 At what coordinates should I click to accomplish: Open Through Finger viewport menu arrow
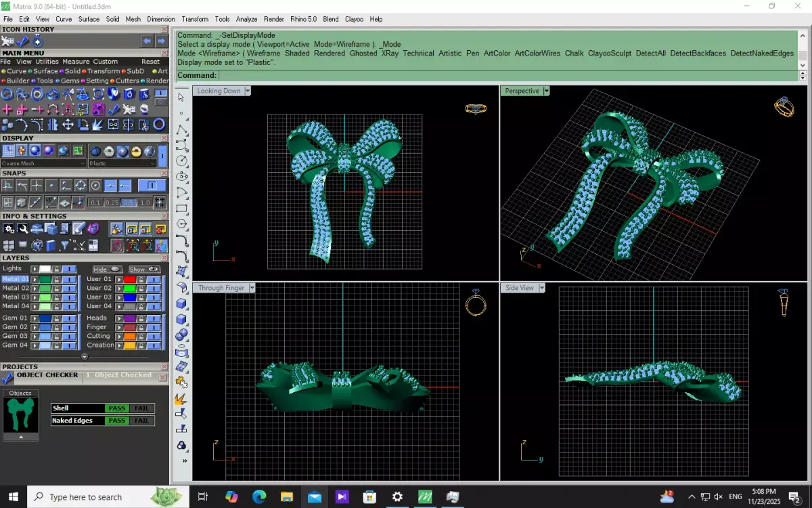(252, 288)
